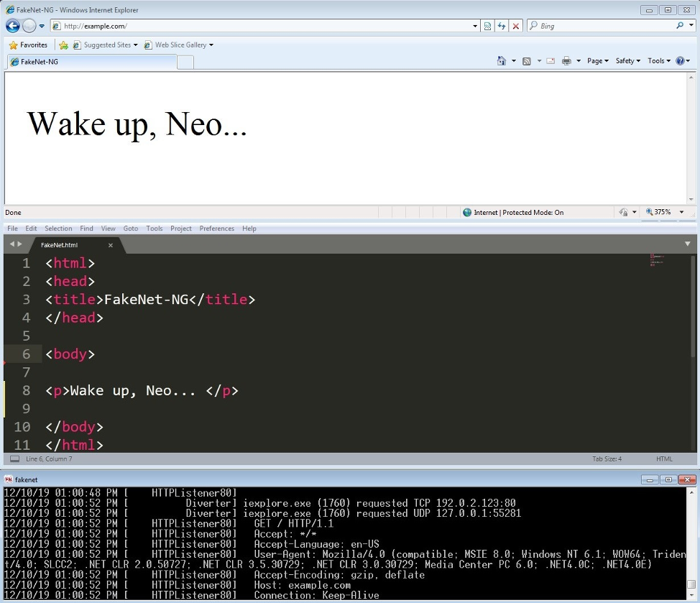The width and height of the screenshot is (700, 603).
Task: Click the Wake up, Neo paragraph code
Action: coord(142,390)
